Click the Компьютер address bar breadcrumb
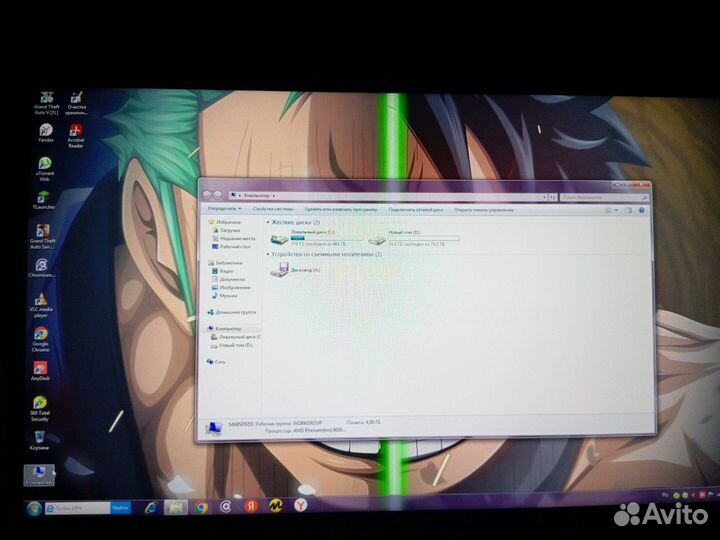Screen dimensions: 720x540 point(256,196)
